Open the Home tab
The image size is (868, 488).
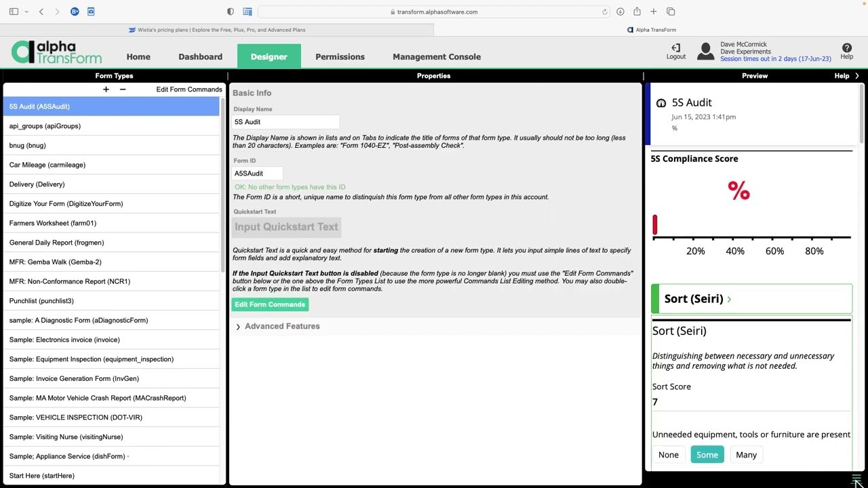pos(138,57)
